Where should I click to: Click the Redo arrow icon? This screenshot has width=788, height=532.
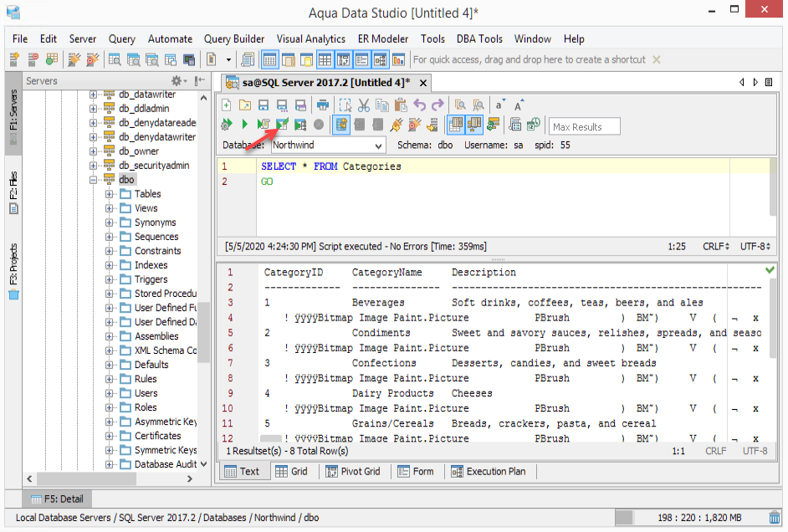pyautogui.click(x=437, y=105)
